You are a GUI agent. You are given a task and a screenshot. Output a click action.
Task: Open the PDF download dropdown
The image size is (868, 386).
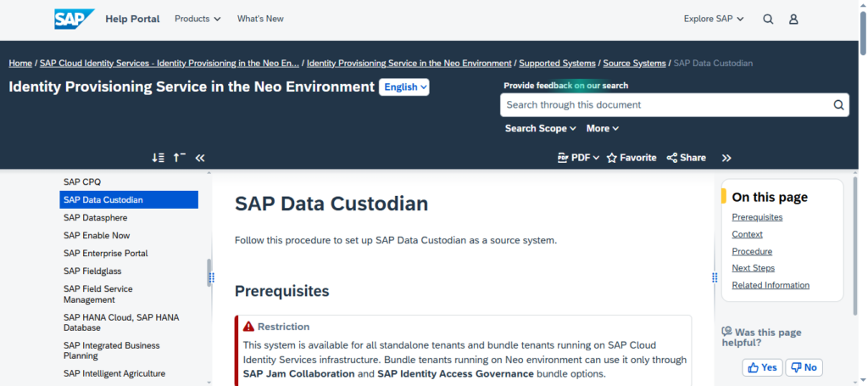click(x=578, y=158)
